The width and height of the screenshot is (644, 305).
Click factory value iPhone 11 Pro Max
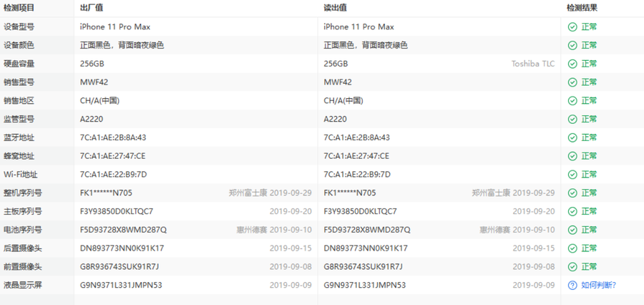(x=115, y=27)
